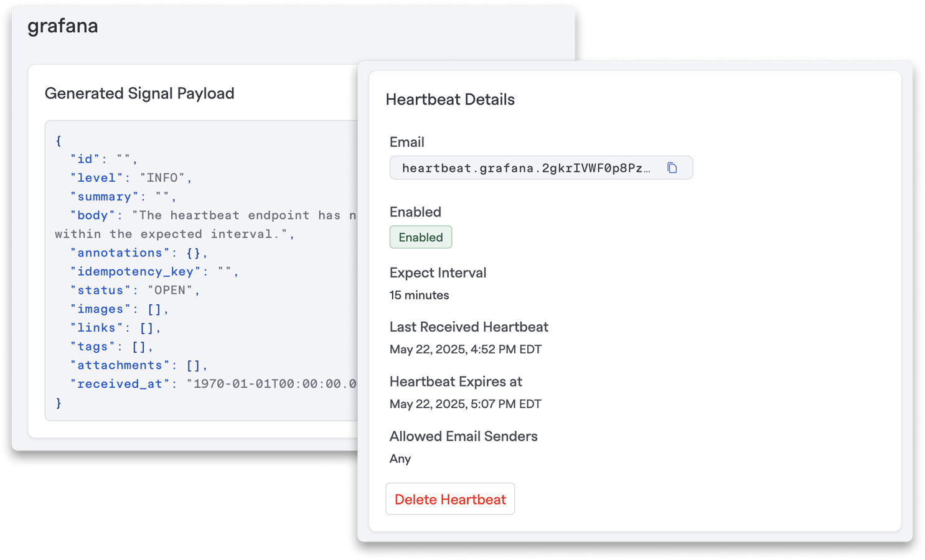Click the Expect Interval label

438,273
